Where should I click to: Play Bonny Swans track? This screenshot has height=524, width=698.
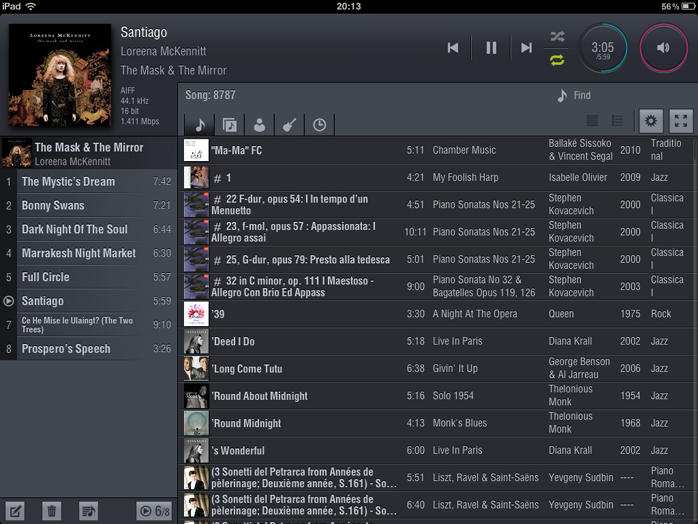(89, 205)
